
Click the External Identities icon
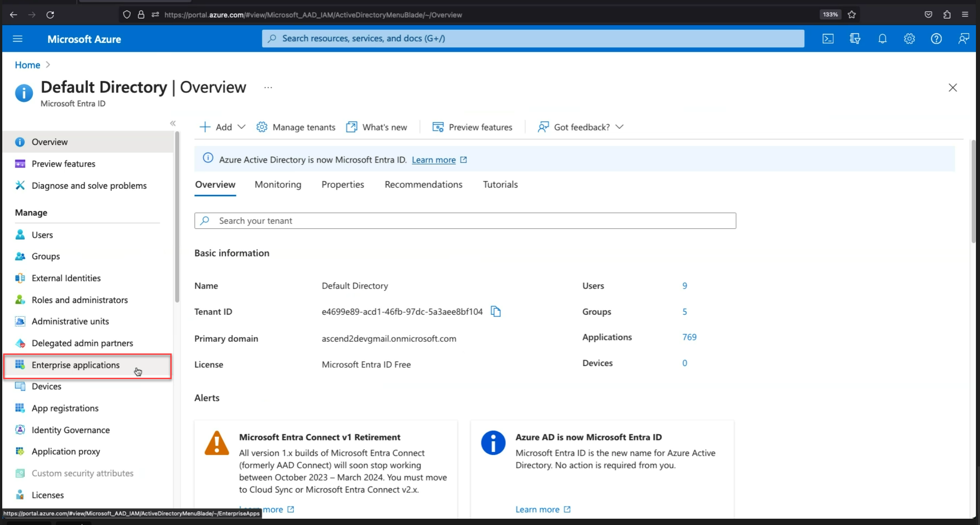click(x=20, y=278)
